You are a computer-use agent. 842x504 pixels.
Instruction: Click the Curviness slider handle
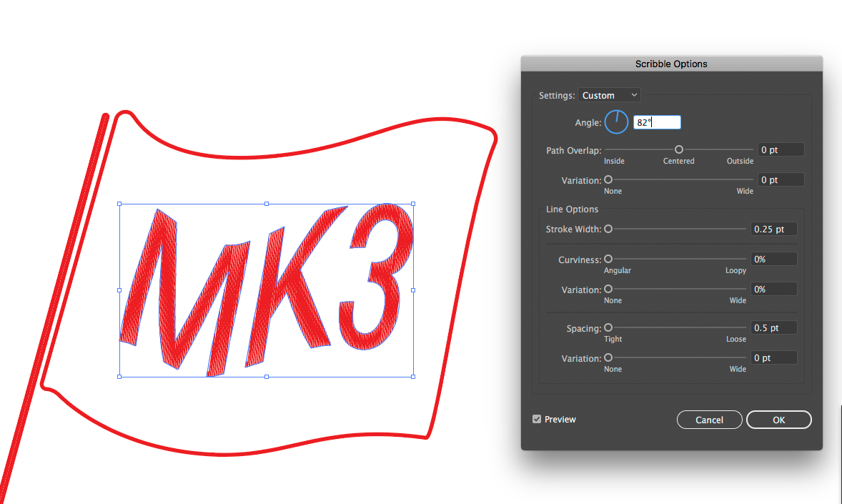[x=608, y=259]
